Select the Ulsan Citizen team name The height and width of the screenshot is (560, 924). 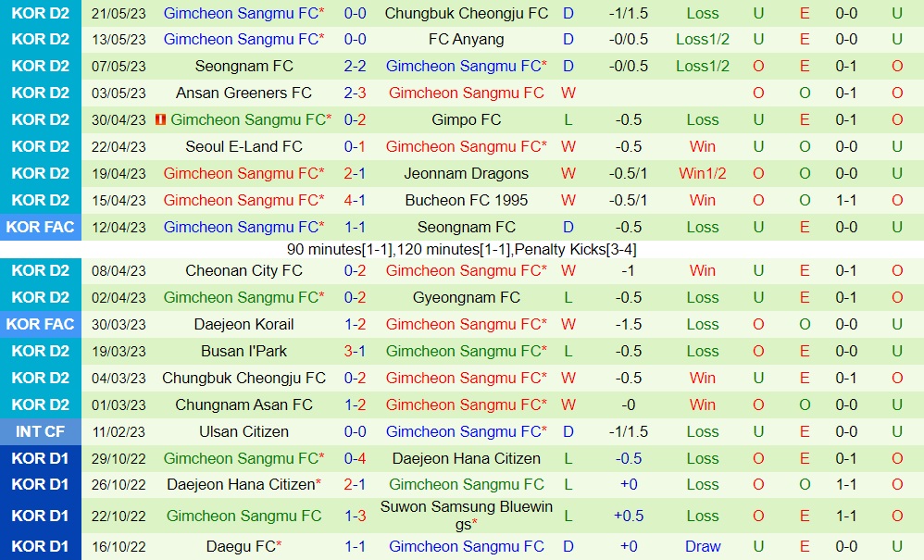(243, 431)
